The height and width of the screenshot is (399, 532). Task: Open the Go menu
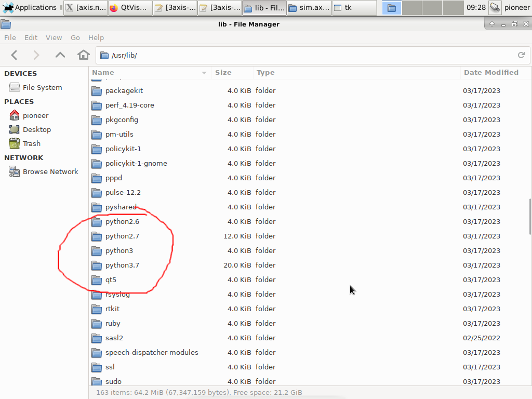pos(75,37)
